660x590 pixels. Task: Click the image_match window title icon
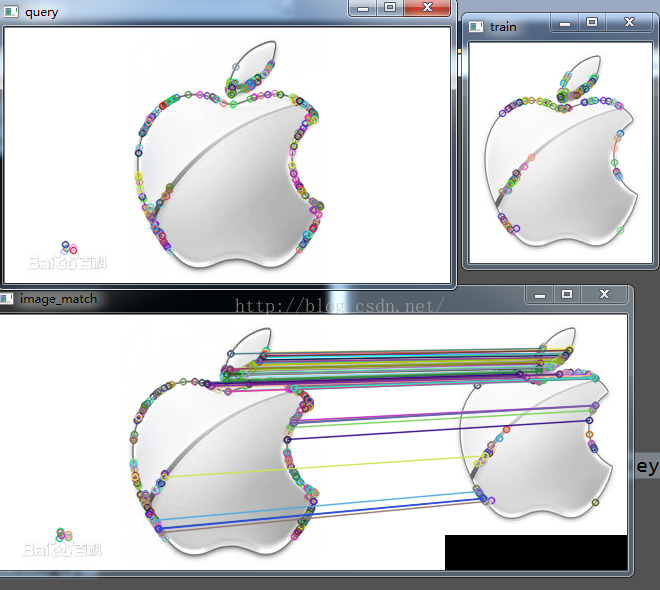(x=7, y=299)
